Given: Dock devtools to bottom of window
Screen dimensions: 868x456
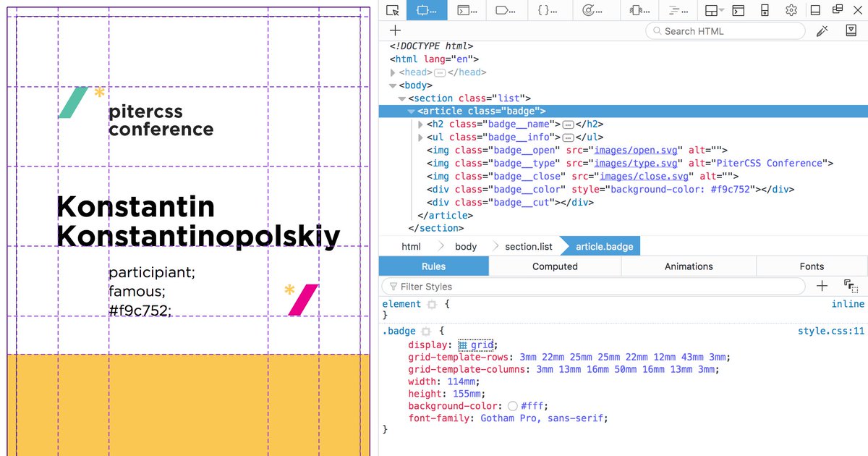Looking at the screenshot, I should click(x=815, y=10).
